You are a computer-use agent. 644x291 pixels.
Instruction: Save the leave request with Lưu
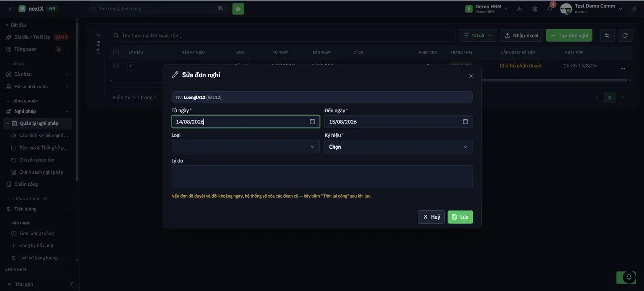click(460, 217)
